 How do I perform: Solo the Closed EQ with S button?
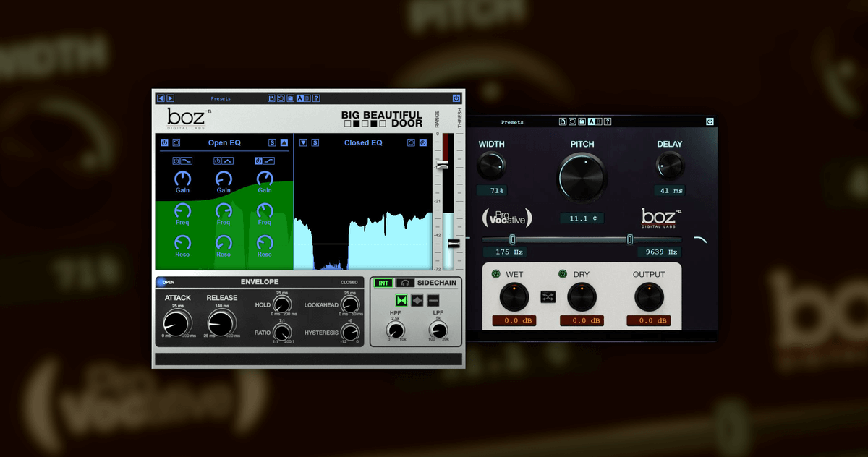315,143
